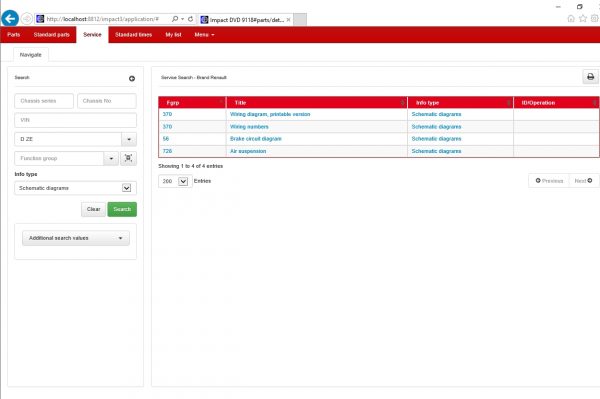The height and width of the screenshot is (399, 600).
Task: Click Schematic diagrams in Brake circuit diagram row
Action: tap(436, 139)
